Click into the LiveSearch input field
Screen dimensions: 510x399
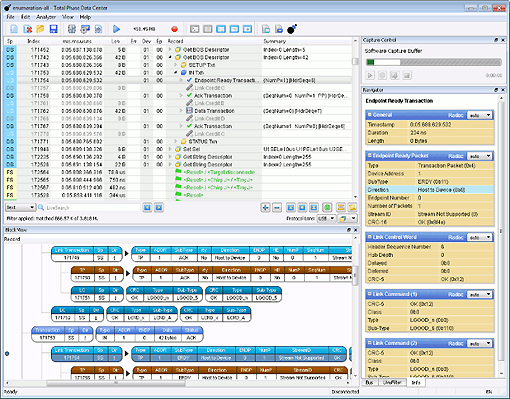[x=92, y=207]
